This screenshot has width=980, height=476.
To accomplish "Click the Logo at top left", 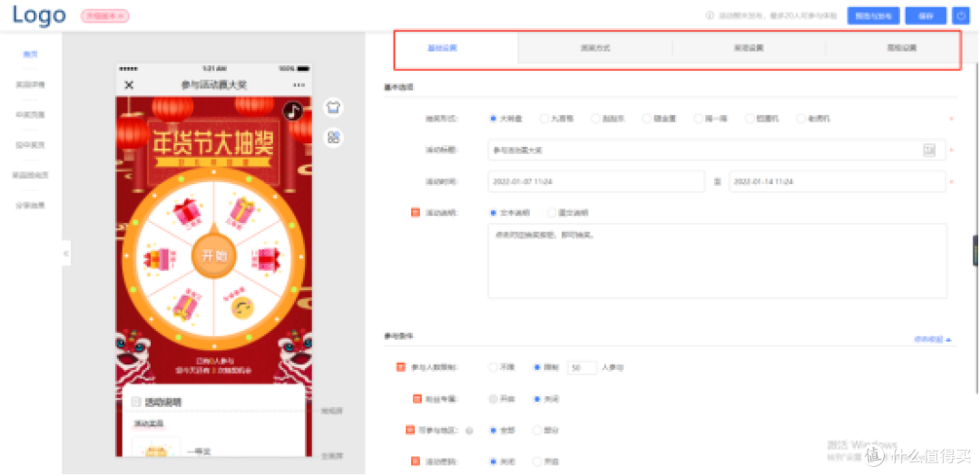I will pyautogui.click(x=39, y=15).
